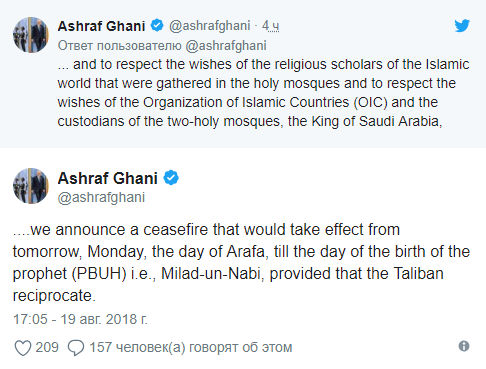Viewport: 486px width, 369px height.
Task: Open Ashraf Ghani avatar in quoted reply
Action: [31, 35]
